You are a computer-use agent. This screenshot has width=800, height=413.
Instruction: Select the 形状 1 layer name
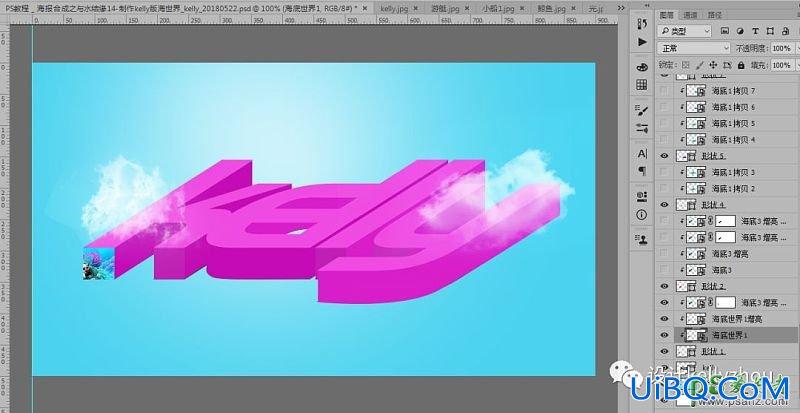(x=713, y=351)
